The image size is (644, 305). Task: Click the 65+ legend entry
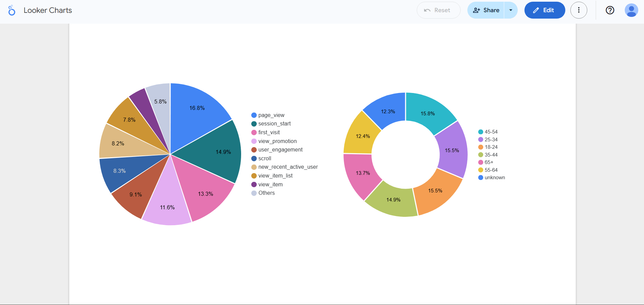click(x=486, y=162)
